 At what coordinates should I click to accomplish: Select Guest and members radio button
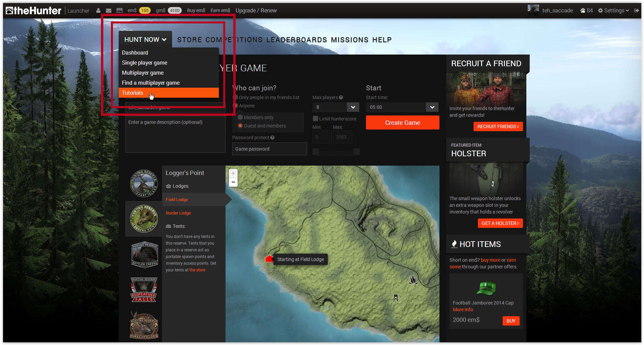point(240,126)
